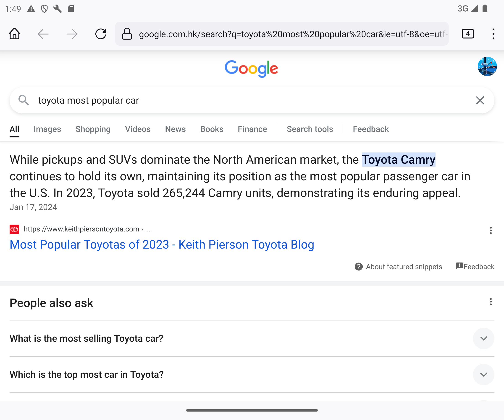This screenshot has height=420, width=504.
Task: Switch to the Videos tab
Action: (138, 129)
